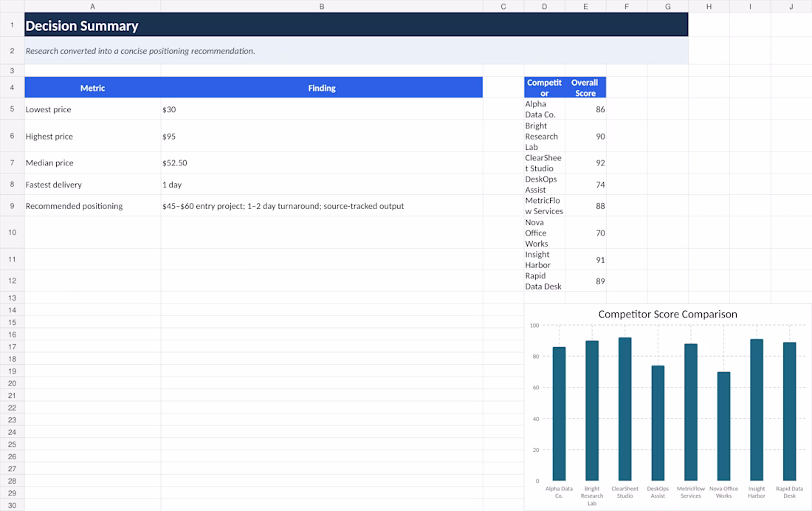Select the row 9 header

click(x=12, y=206)
